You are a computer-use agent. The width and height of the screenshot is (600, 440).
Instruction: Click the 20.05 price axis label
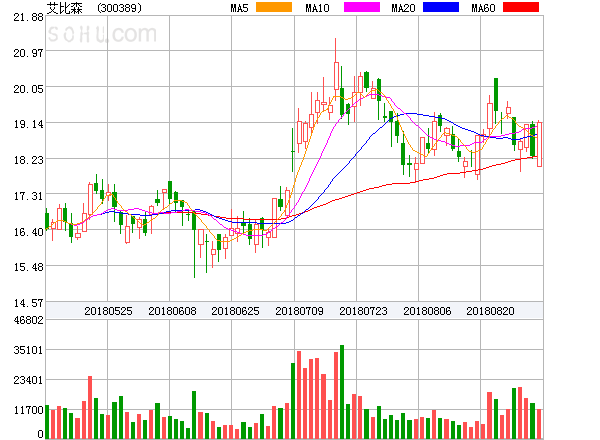pyautogui.click(x=28, y=89)
